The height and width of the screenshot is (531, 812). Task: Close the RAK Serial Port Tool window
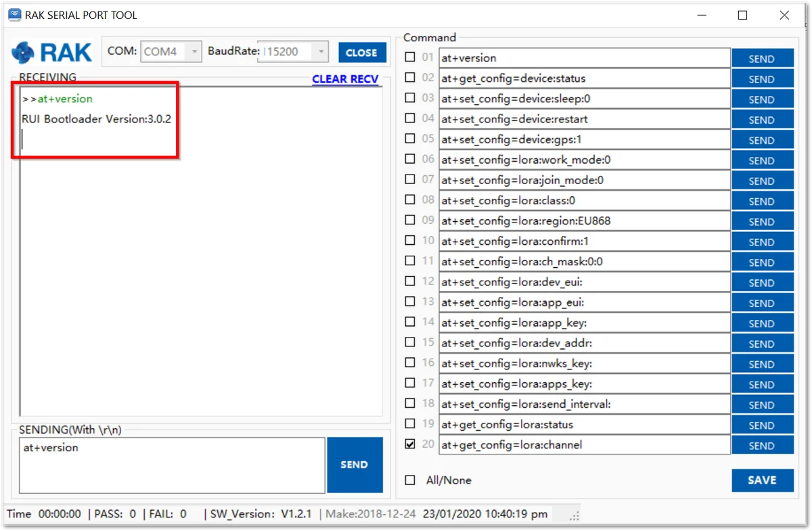click(x=784, y=15)
